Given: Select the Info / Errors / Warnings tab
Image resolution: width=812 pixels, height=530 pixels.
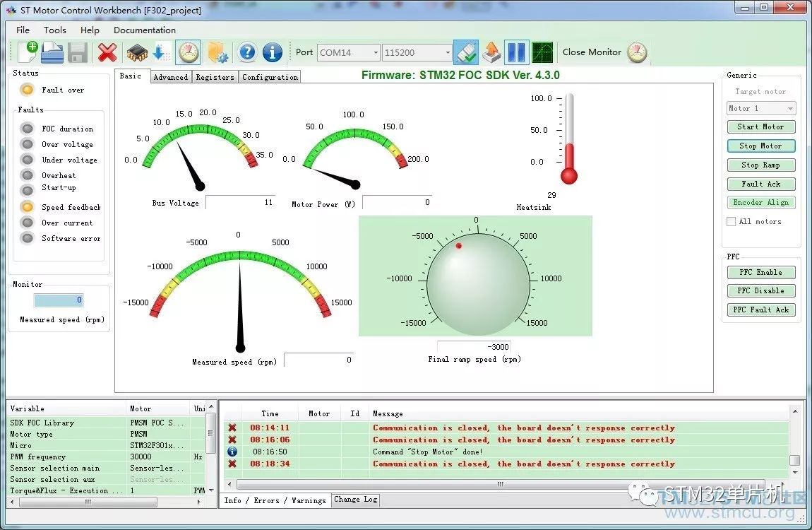Looking at the screenshot, I should tap(275, 500).
